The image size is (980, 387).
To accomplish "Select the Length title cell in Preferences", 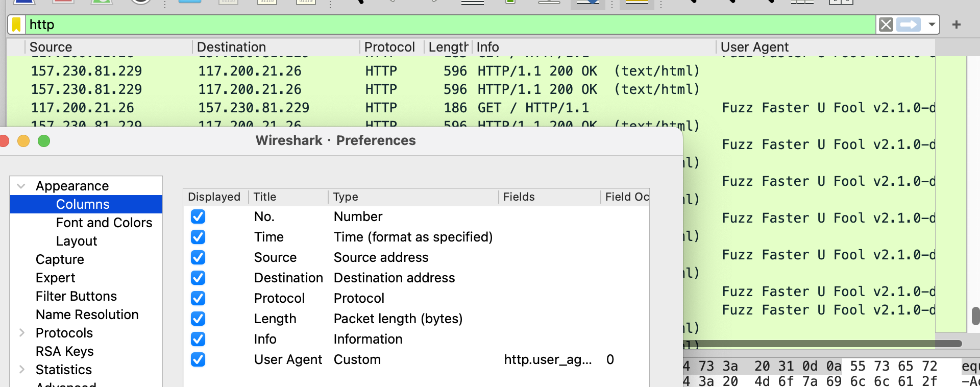I will [x=275, y=319].
